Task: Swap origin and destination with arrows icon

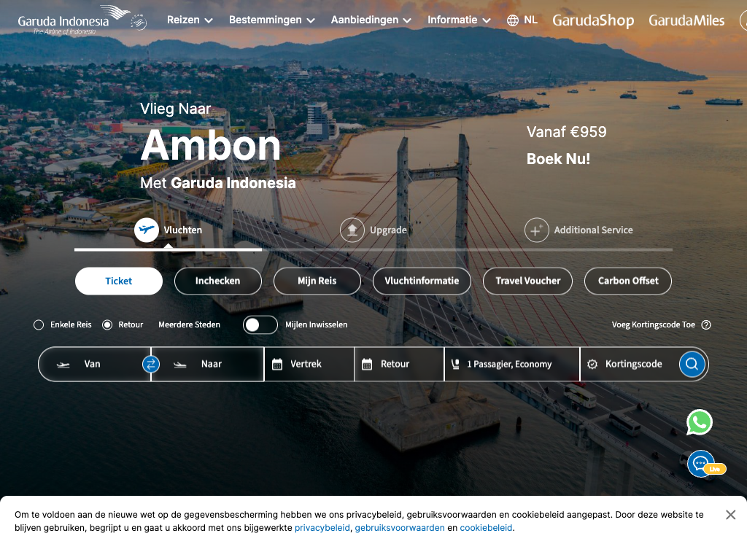Action: [150, 365]
